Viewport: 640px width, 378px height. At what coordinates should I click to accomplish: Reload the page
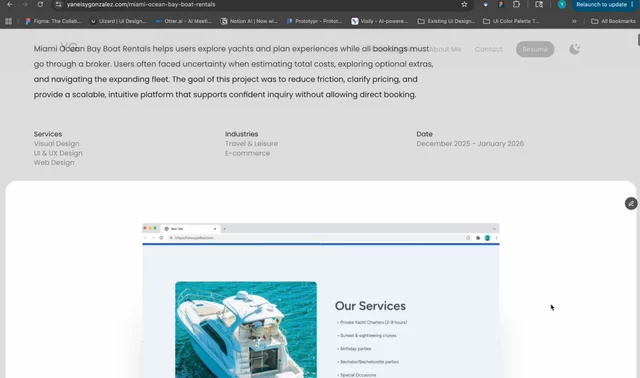click(40, 4)
